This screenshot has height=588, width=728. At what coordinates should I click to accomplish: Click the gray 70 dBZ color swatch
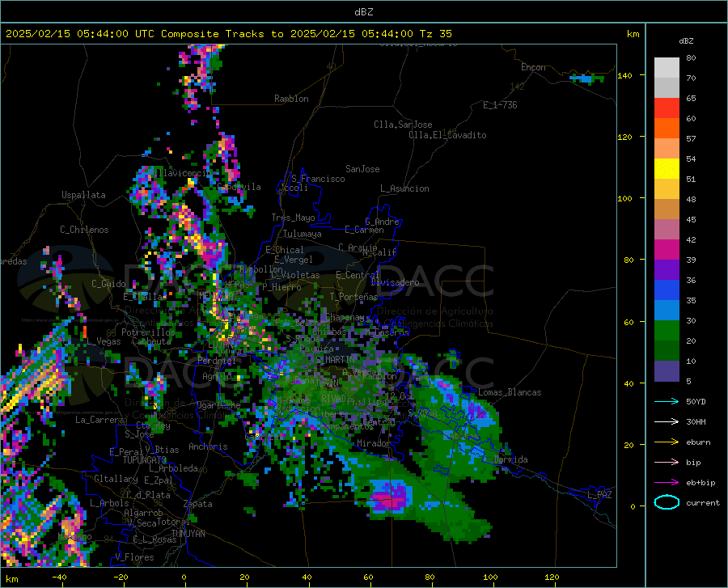[x=667, y=87]
